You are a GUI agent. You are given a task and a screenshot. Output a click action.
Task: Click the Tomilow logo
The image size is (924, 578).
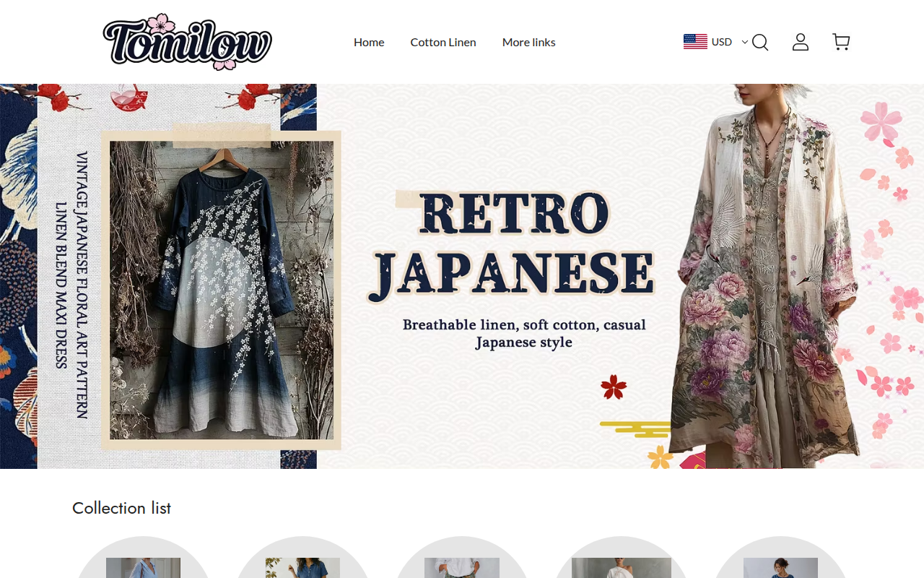coord(188,42)
